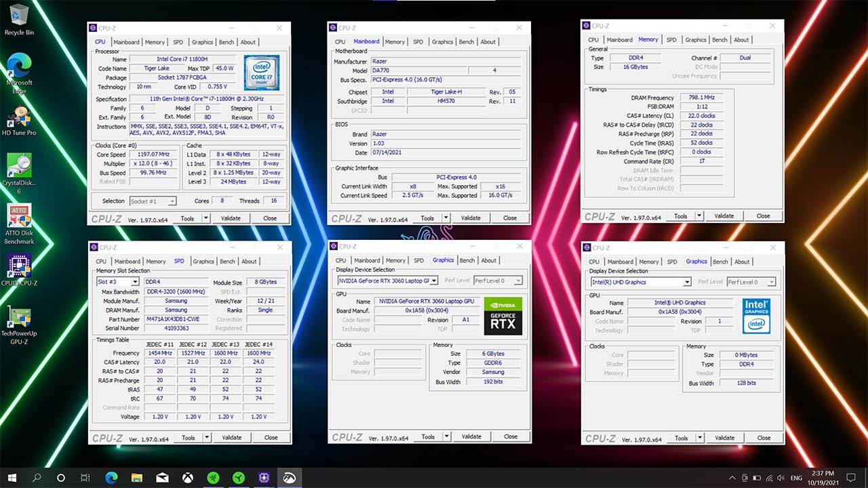Image resolution: width=868 pixels, height=488 pixels.
Task: Open About tab in the Memory timings window
Action: 741,40
